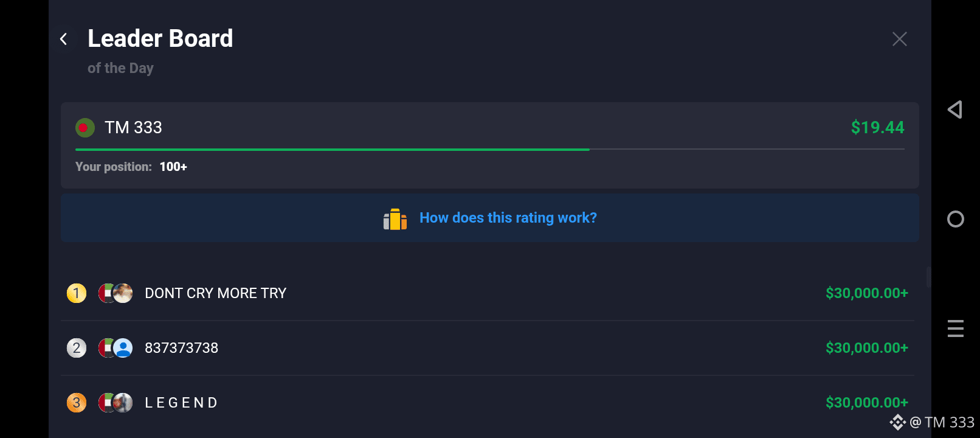The image size is (980, 438).
Task: Click the podium icon beside the rating link
Action: [x=395, y=219]
